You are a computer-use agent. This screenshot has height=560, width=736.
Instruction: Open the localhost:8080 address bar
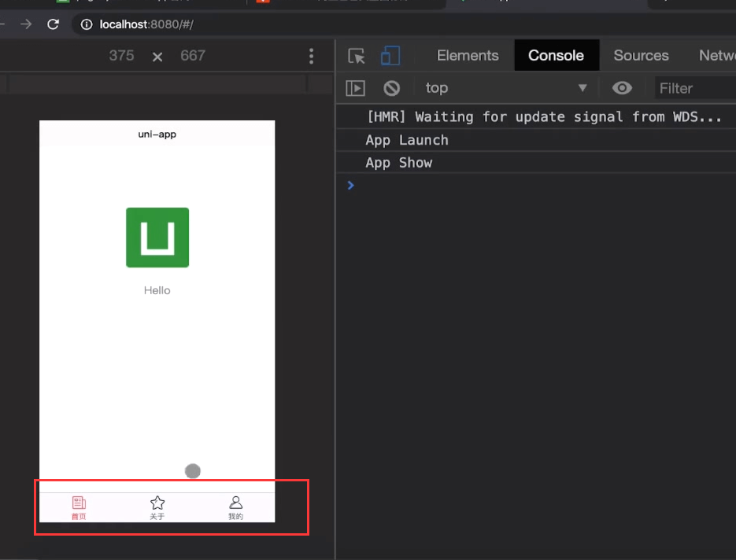click(x=404, y=24)
